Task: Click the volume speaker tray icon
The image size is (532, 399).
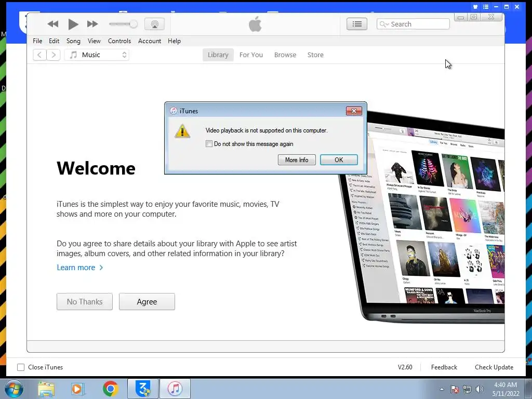Action: (x=479, y=389)
